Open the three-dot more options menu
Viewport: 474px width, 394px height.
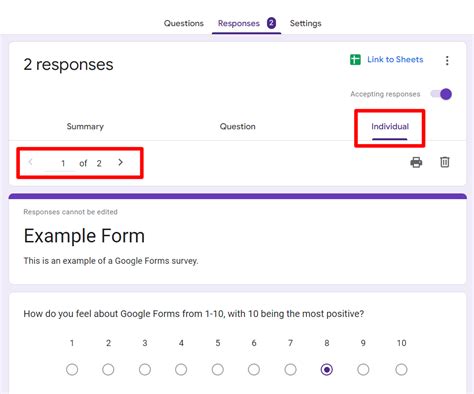coord(447,60)
